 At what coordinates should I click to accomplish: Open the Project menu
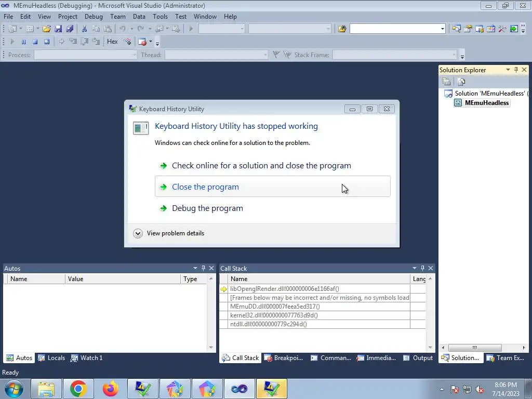tap(68, 16)
